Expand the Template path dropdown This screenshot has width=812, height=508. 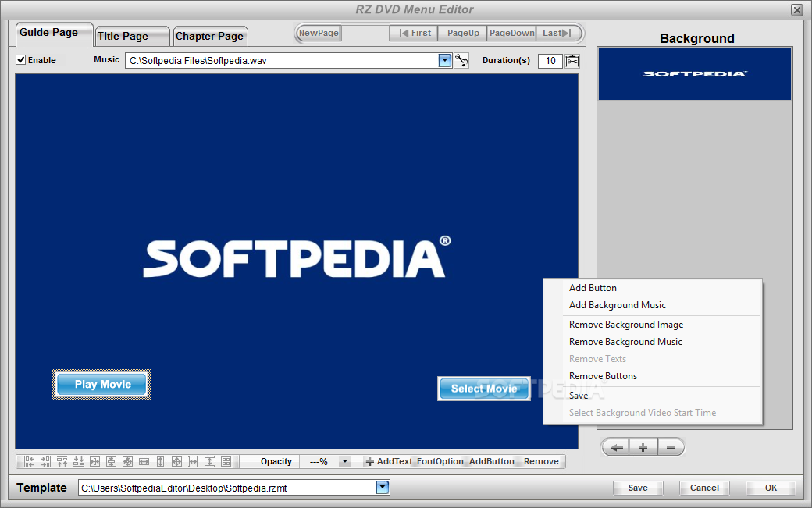coord(383,487)
